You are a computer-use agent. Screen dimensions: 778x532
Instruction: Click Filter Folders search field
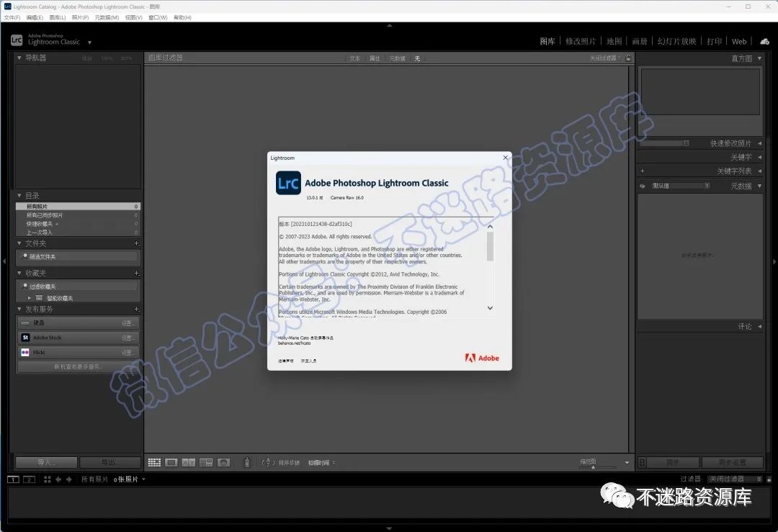79,256
